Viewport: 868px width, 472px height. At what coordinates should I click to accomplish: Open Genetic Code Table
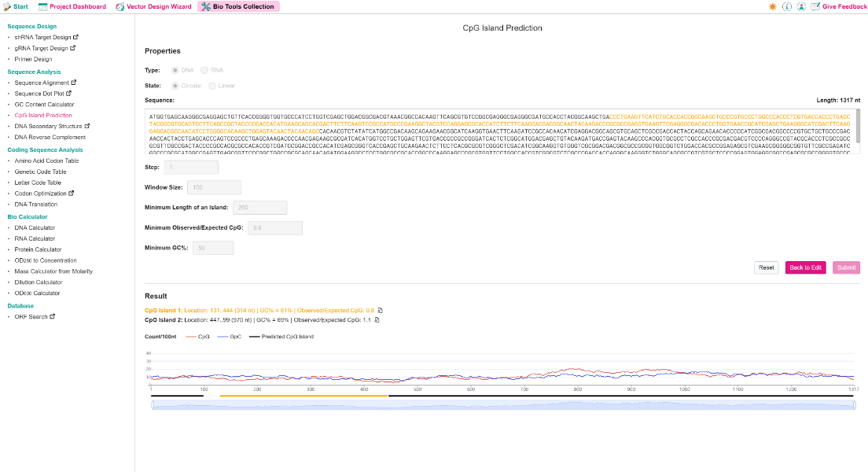[x=40, y=171]
